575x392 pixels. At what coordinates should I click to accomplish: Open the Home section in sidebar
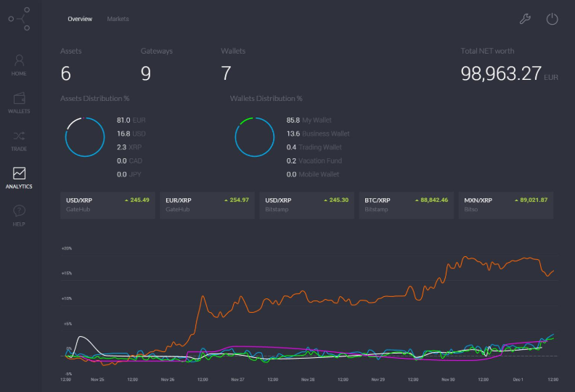[19, 65]
